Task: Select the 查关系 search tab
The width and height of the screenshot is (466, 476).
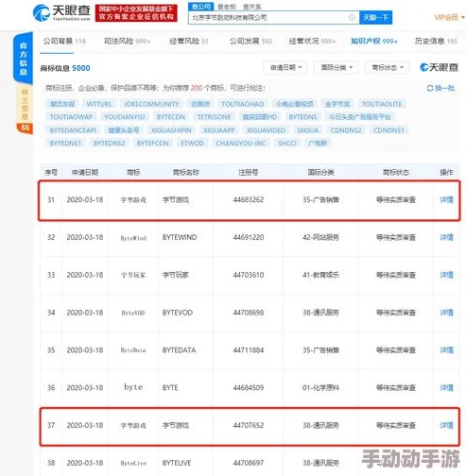Action: [252, 7]
